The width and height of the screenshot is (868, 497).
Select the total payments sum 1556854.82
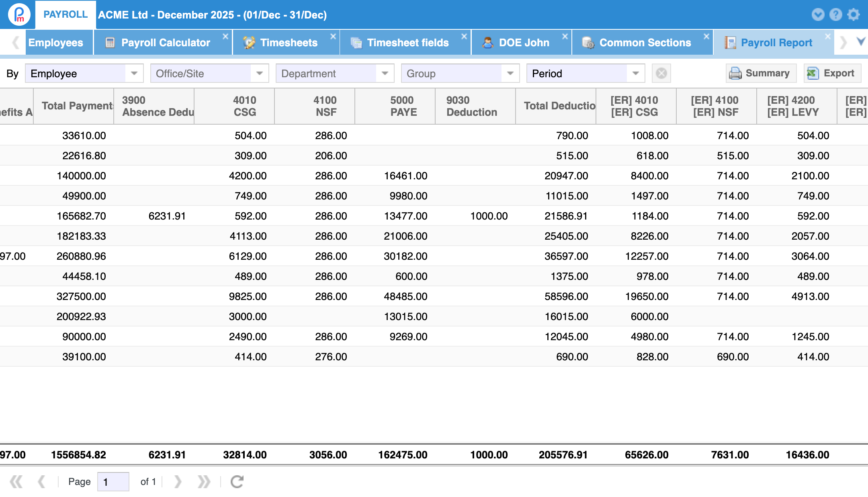click(78, 455)
